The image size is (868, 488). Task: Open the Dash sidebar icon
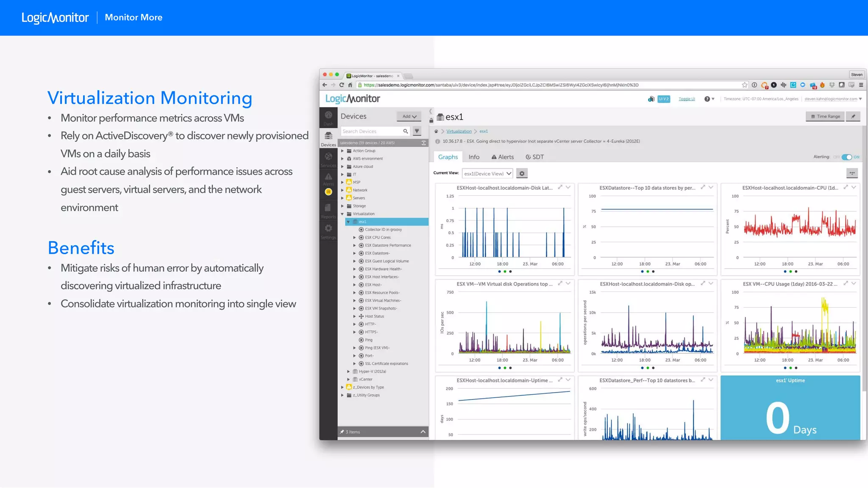328,117
